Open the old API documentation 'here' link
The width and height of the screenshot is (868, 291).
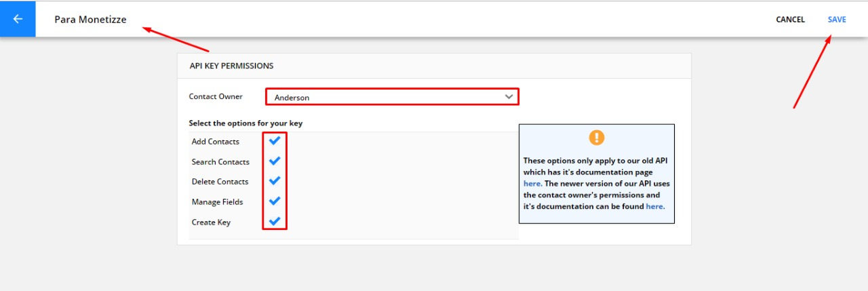532,184
